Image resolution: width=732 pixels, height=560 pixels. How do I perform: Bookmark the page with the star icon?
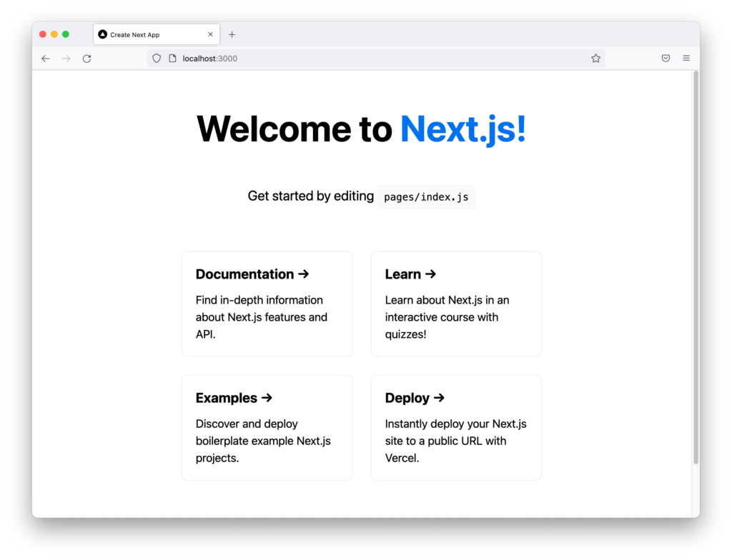pos(595,58)
